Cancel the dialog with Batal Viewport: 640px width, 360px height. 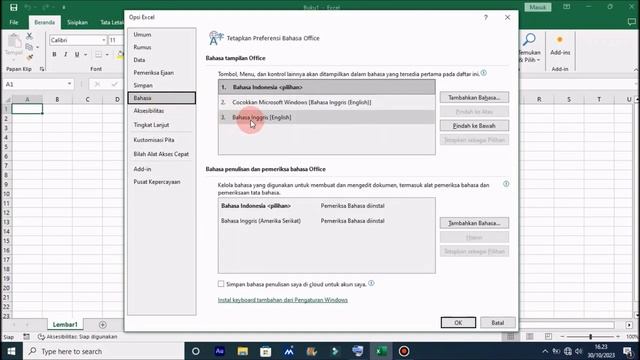[498, 322]
